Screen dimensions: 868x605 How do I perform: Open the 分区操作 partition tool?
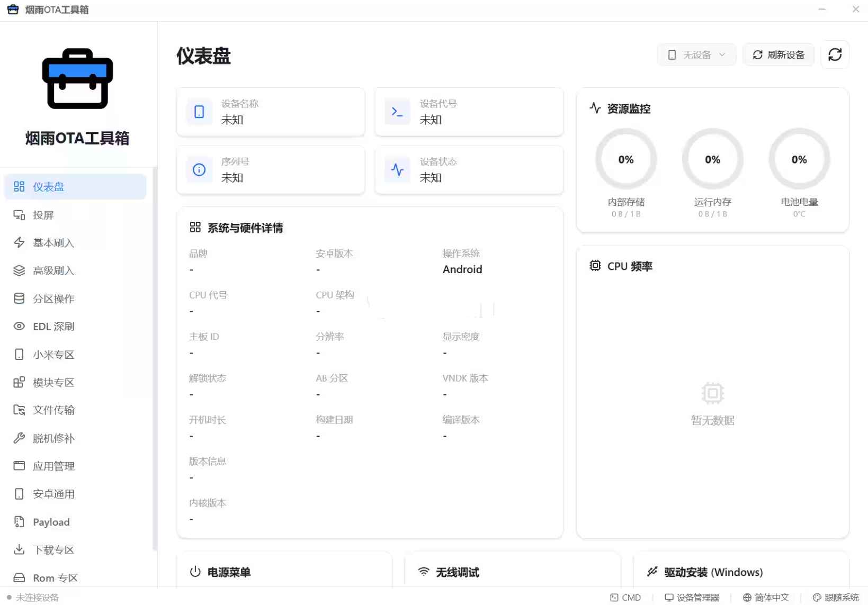click(53, 299)
